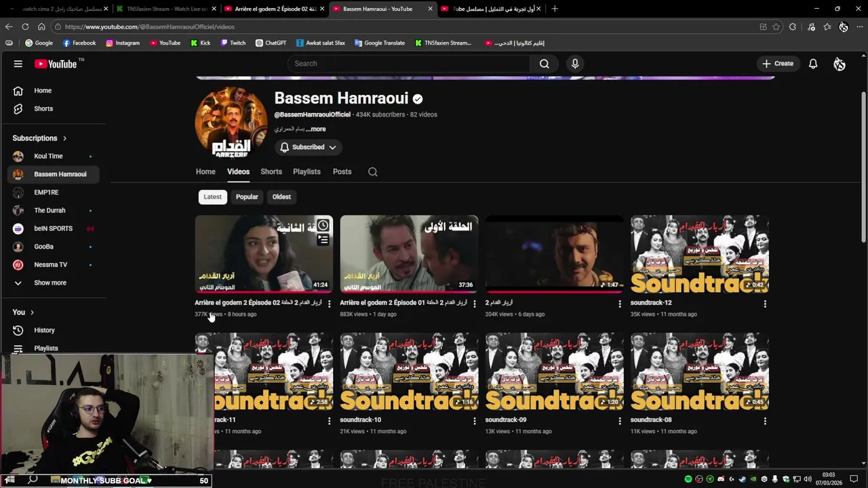Open options for Épisode 02 video
Viewport: 868px width, 488px height.
tap(329, 304)
